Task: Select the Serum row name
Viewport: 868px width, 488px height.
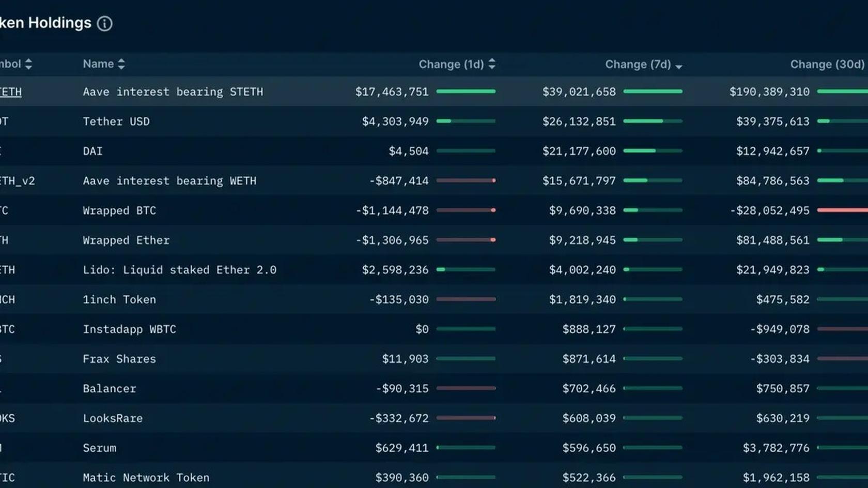Action: [x=100, y=448]
